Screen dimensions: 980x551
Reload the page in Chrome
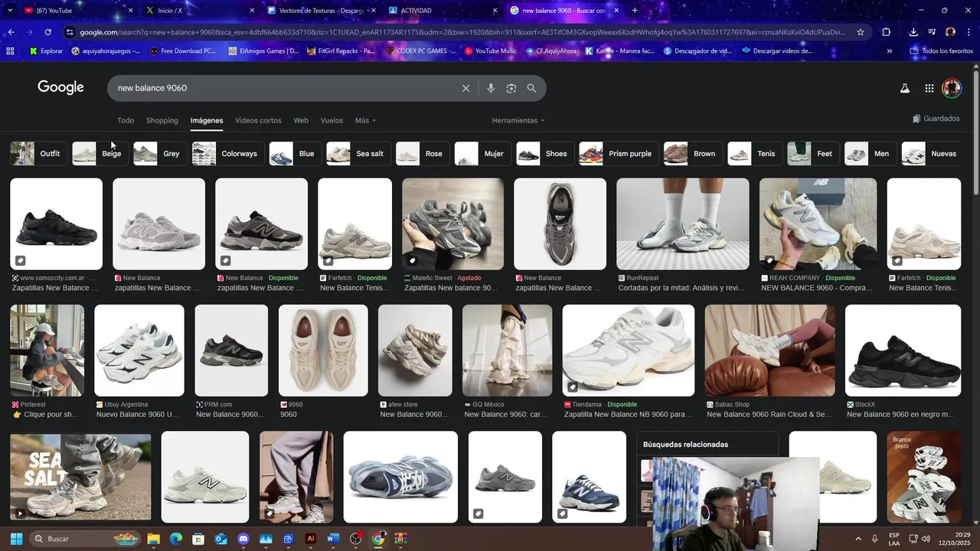[47, 32]
